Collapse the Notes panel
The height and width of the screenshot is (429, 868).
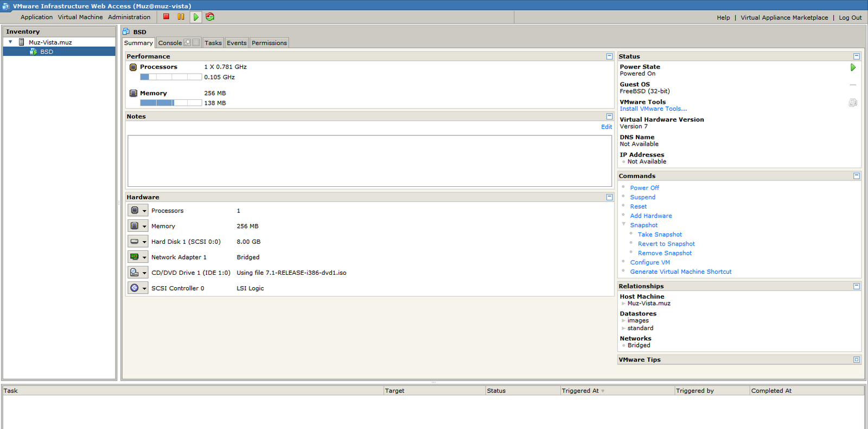[x=609, y=116]
